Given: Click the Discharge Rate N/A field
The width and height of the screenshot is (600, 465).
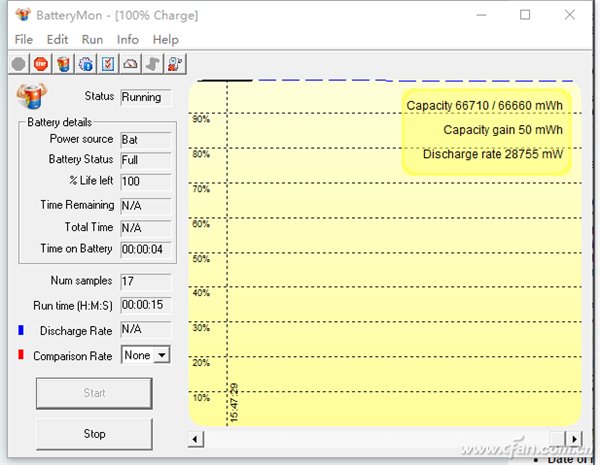Looking at the screenshot, I should (145, 329).
